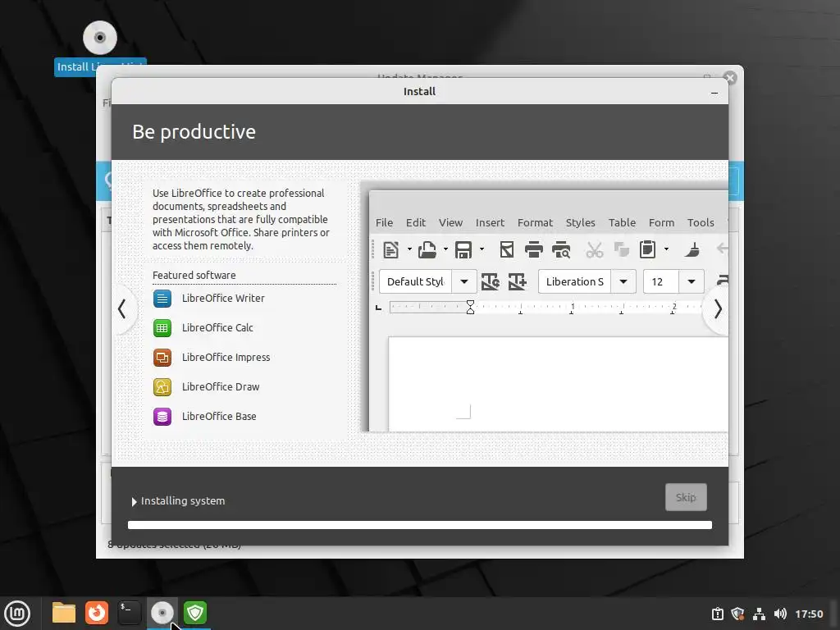Image resolution: width=840 pixels, height=630 pixels.
Task: Click the Save icon
Action: coord(463,249)
